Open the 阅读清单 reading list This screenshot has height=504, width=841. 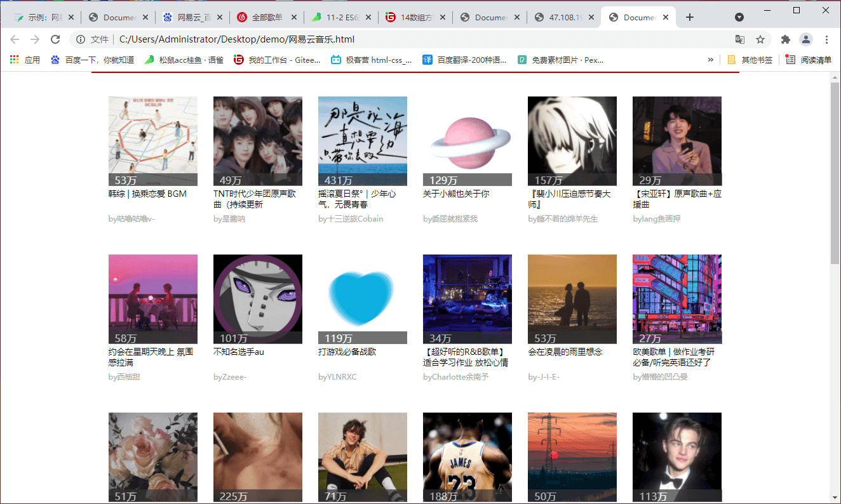[809, 60]
